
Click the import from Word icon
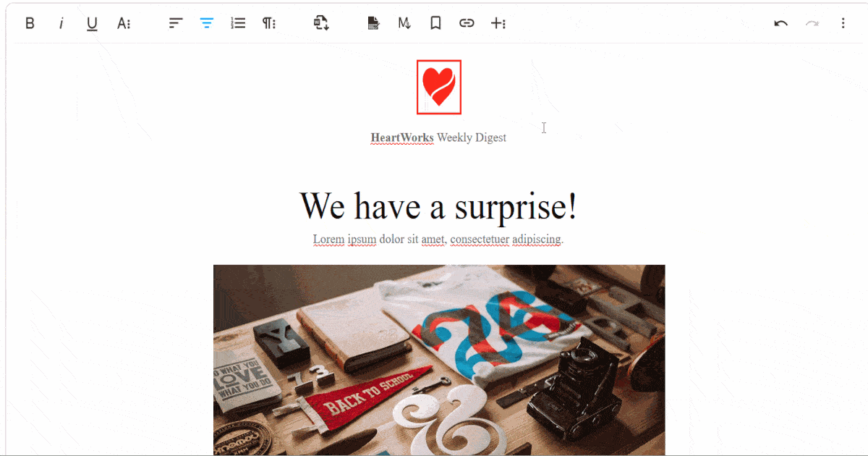pos(321,23)
